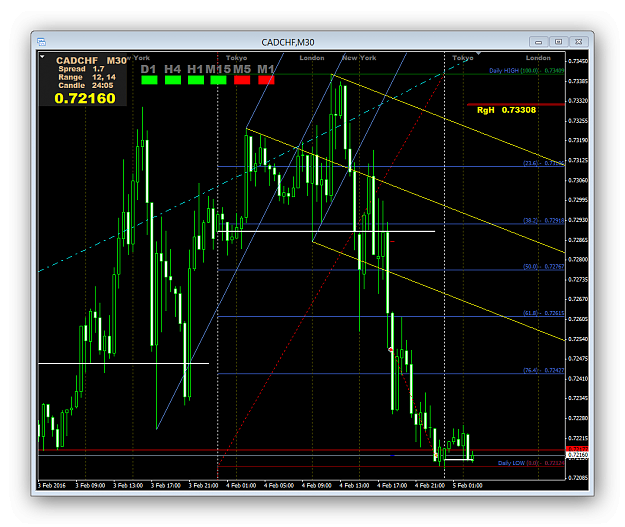Click the red trend box under M1
Screen dimensions: 625x527
pyautogui.click(x=266, y=80)
